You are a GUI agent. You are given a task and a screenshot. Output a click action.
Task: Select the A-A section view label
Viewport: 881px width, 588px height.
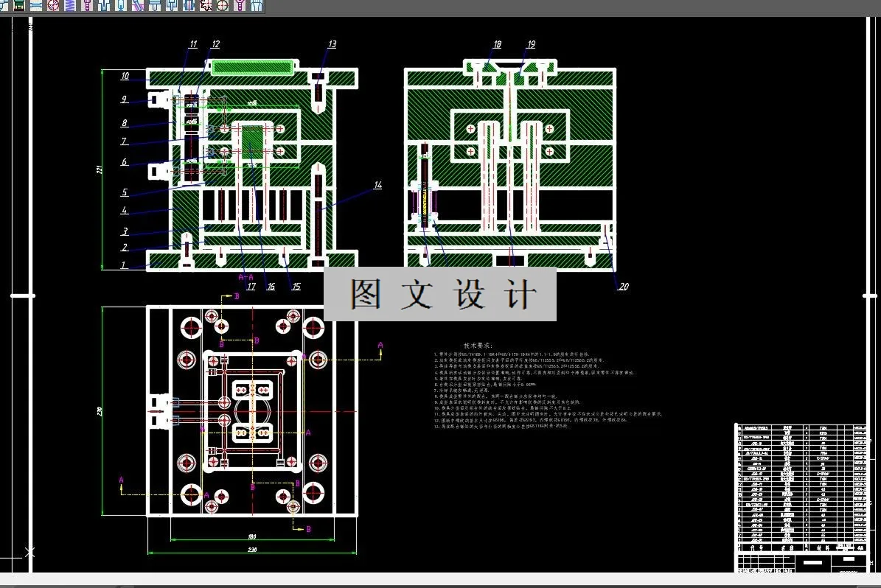pyautogui.click(x=246, y=277)
